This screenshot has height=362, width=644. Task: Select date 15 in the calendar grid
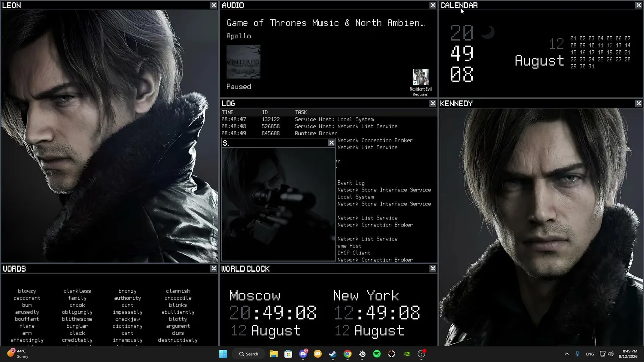click(x=573, y=52)
